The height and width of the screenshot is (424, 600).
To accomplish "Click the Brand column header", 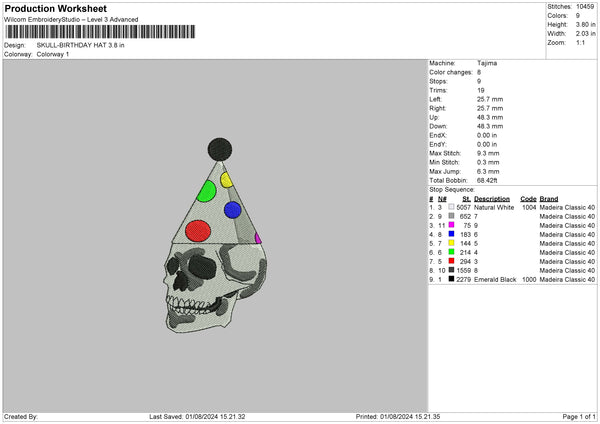I will [x=549, y=198].
